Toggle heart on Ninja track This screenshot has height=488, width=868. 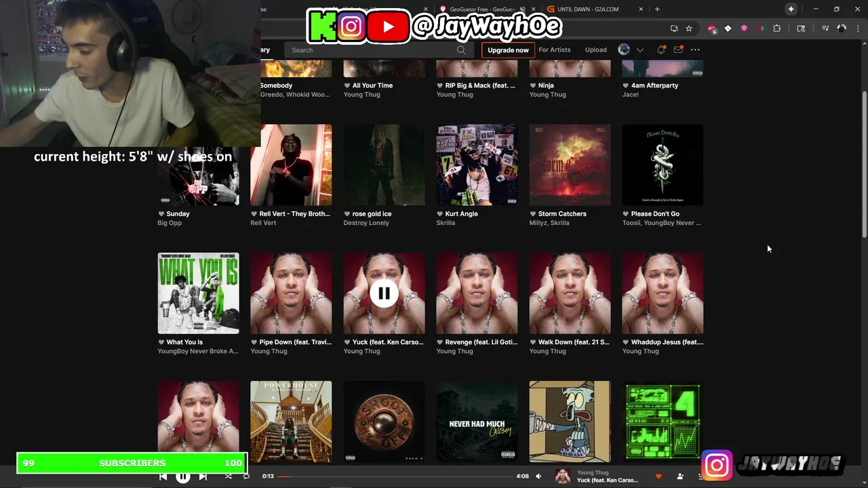click(533, 85)
